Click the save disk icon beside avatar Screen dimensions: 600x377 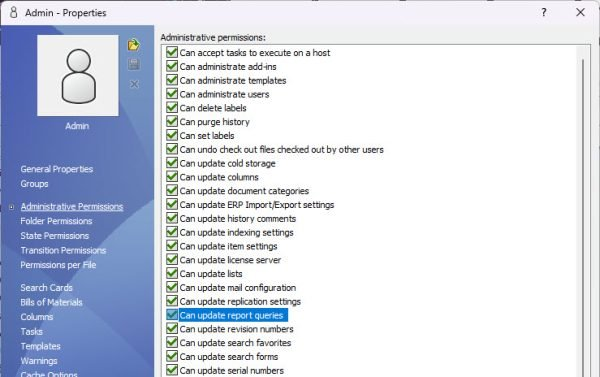point(134,64)
